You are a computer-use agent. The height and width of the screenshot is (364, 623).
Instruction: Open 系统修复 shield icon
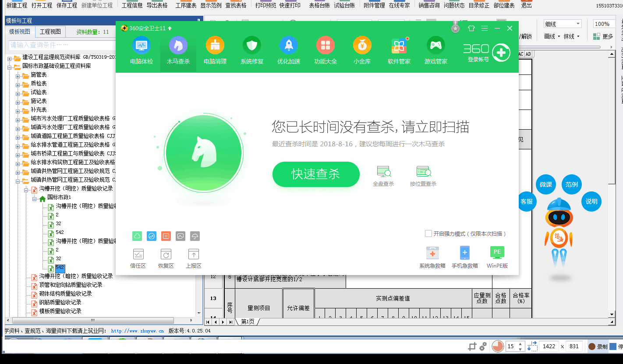click(252, 50)
